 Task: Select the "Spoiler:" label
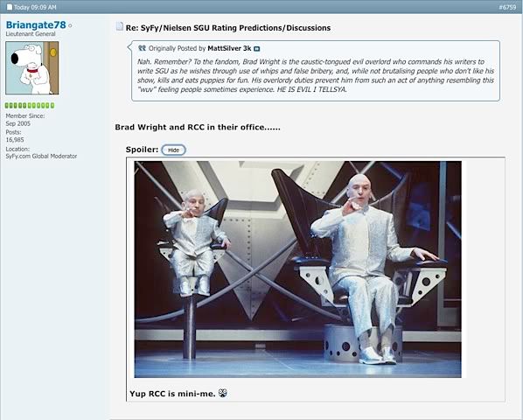point(142,150)
